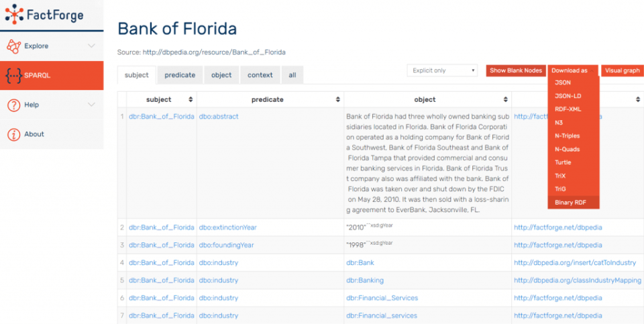
Task: Open dbr:Bank_of_Florida subject in row 5
Action: coord(162,280)
